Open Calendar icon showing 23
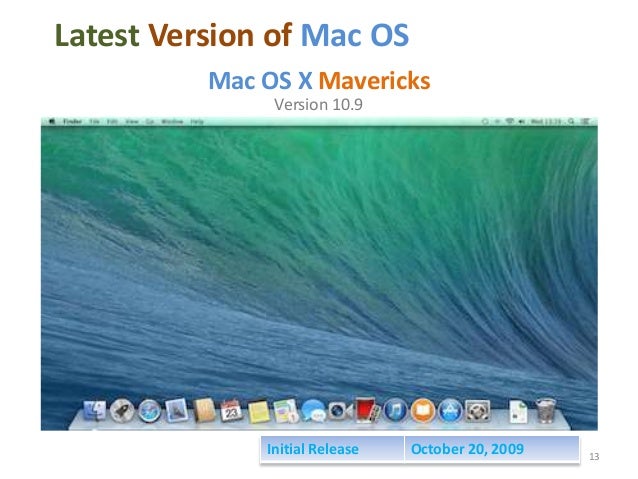Viewport: 638px width, 479px height. (x=231, y=411)
